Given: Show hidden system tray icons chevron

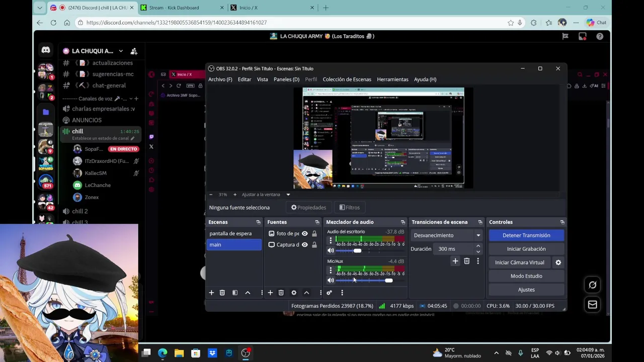Looking at the screenshot, I should (496, 353).
